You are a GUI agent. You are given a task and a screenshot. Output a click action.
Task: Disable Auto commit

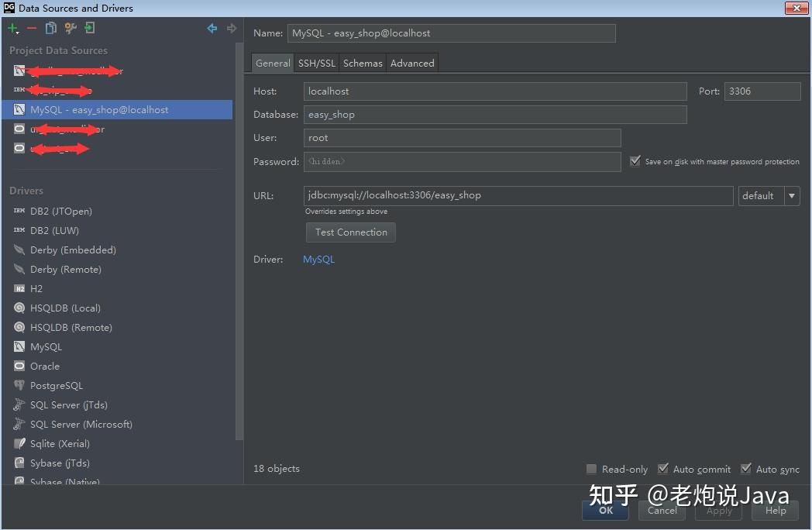click(x=663, y=469)
